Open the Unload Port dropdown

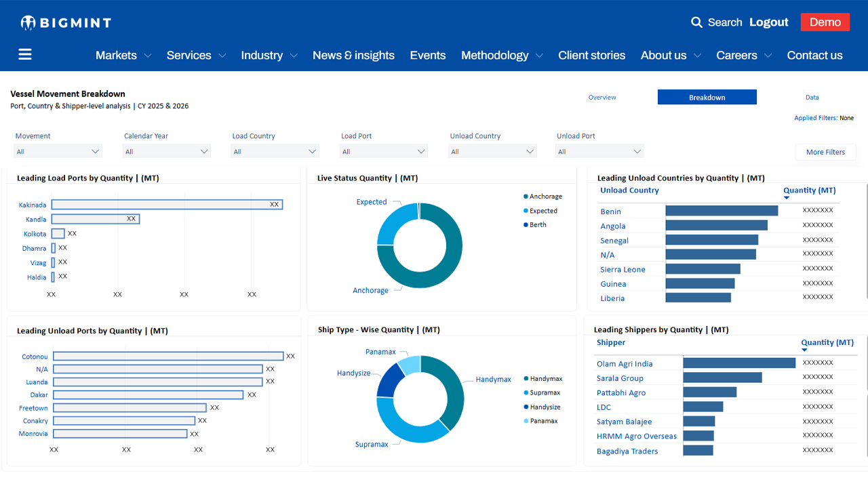(x=599, y=152)
